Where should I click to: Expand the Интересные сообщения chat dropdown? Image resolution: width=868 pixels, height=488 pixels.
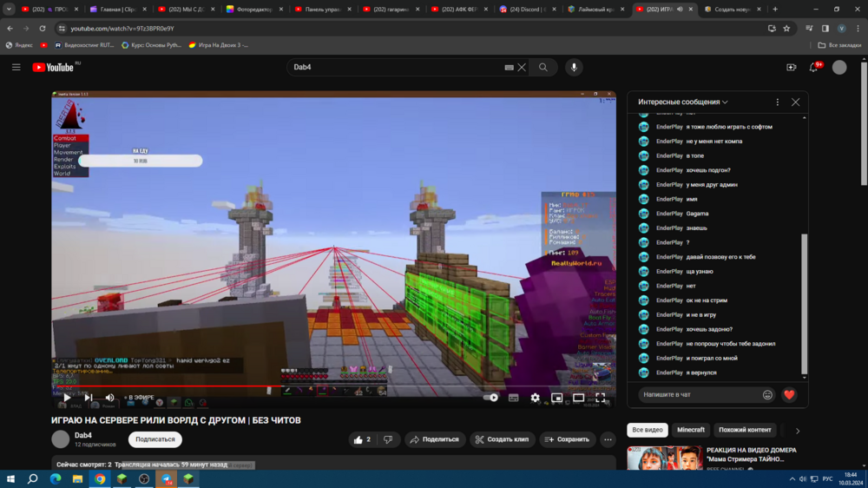[x=682, y=102]
